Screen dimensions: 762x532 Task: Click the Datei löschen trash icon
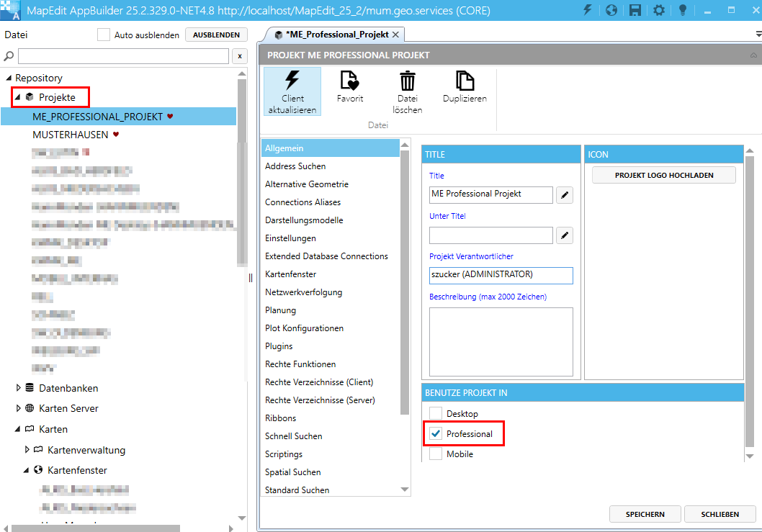coord(408,81)
